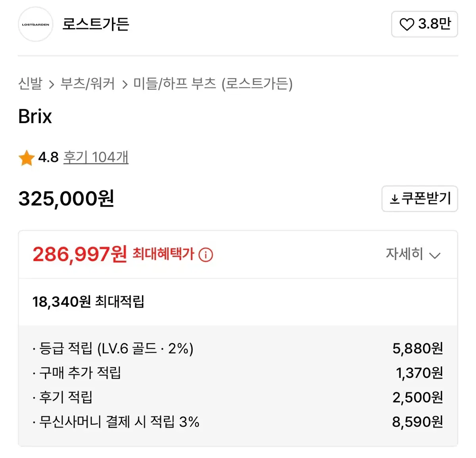Click the 자세히 down chevron arrow
The image size is (476, 458).
[x=435, y=256]
